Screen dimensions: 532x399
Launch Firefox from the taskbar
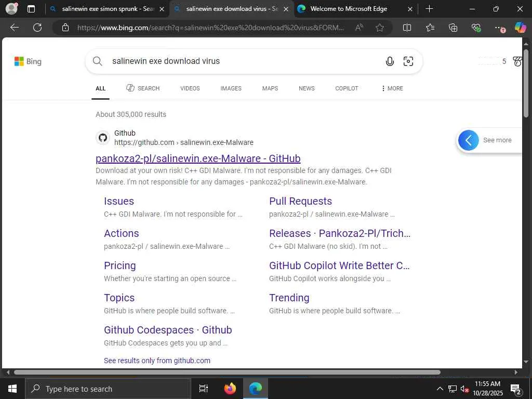tap(230, 389)
